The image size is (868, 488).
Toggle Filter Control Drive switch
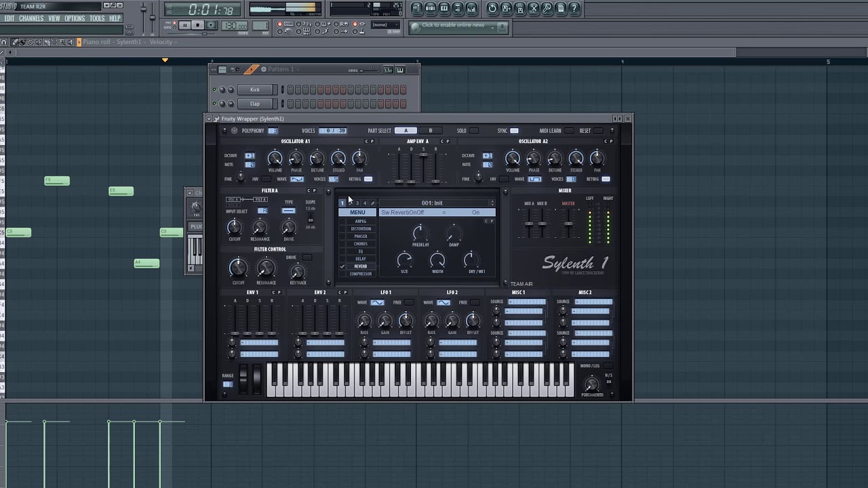click(x=307, y=258)
